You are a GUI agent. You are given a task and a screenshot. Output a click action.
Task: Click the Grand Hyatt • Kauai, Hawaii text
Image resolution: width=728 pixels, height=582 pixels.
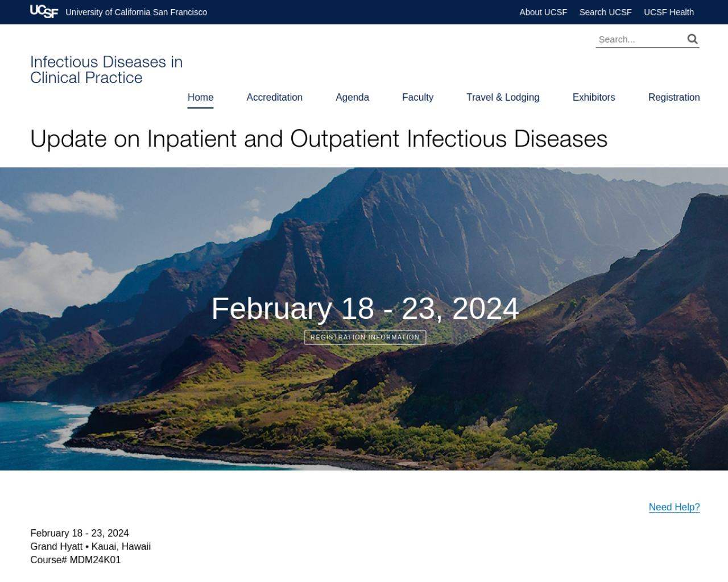[x=90, y=547]
